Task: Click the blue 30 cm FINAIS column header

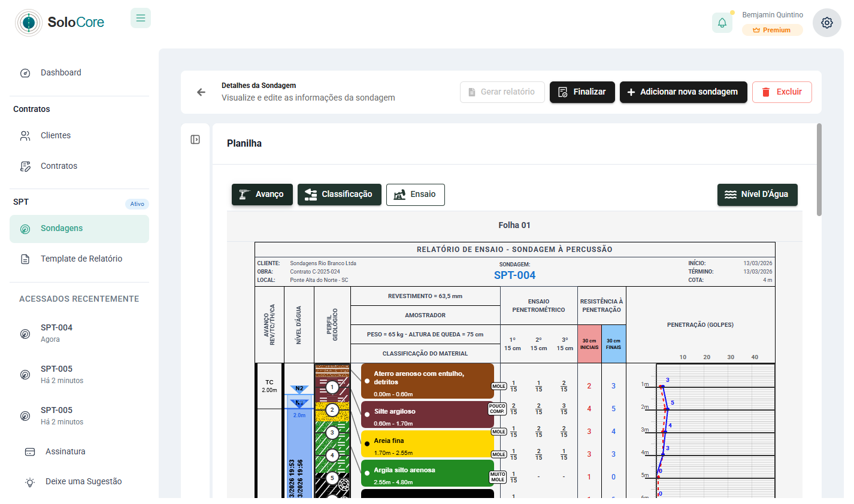Action: pyautogui.click(x=613, y=344)
